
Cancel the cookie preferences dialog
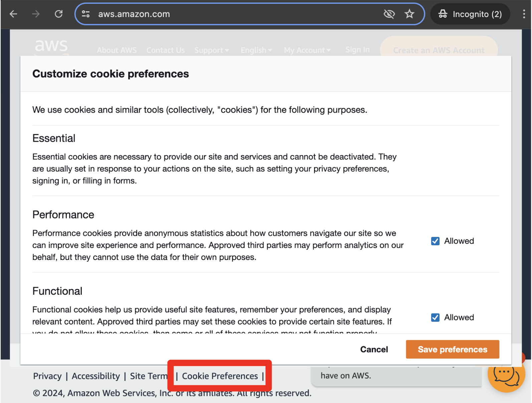(374, 349)
